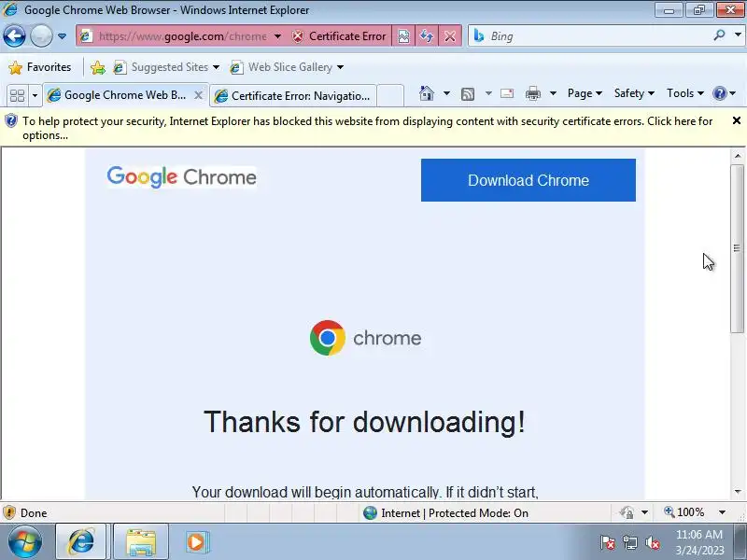747x560 pixels.
Task: Open the Page menu
Action: 585,93
